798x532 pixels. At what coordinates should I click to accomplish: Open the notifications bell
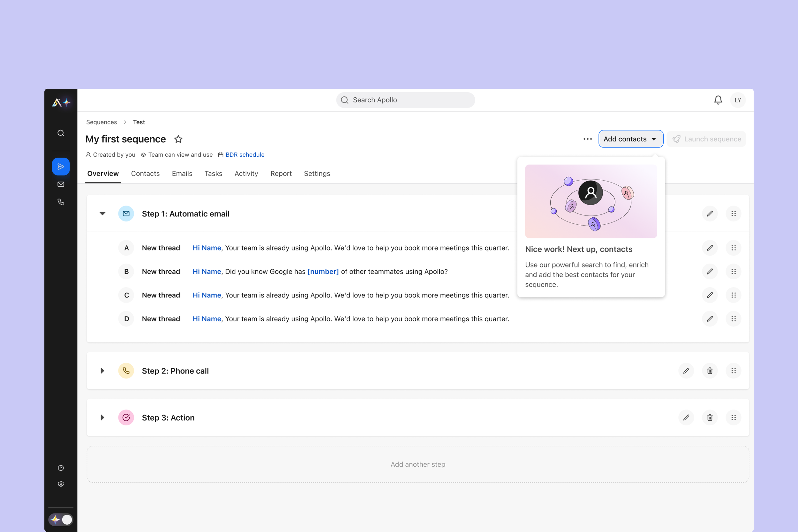(718, 100)
